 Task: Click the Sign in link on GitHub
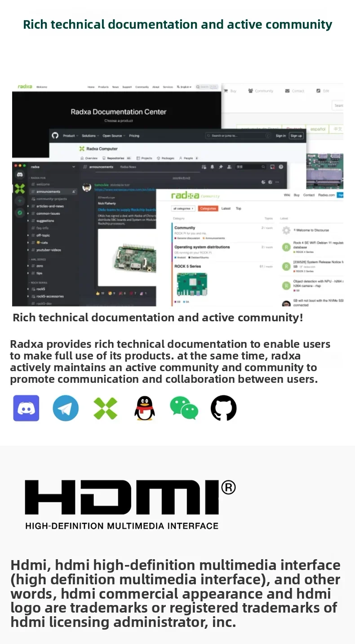[281, 136]
